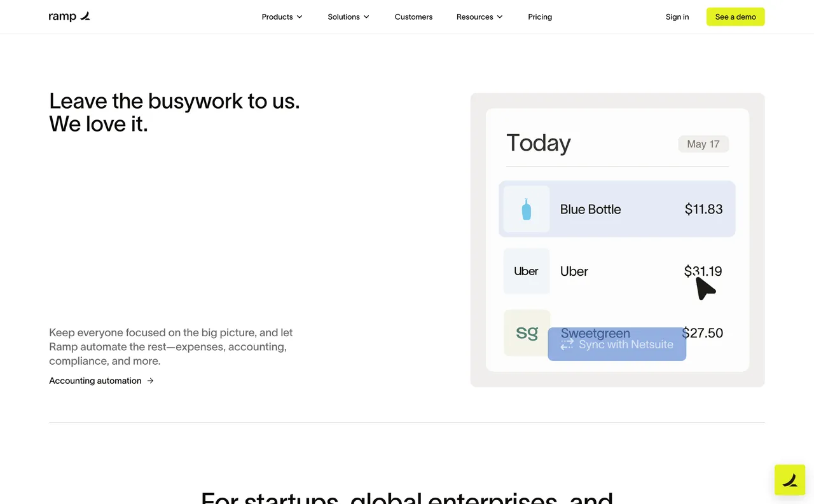Click the Products dropdown chevron icon
This screenshot has height=504, width=814.
(x=300, y=17)
